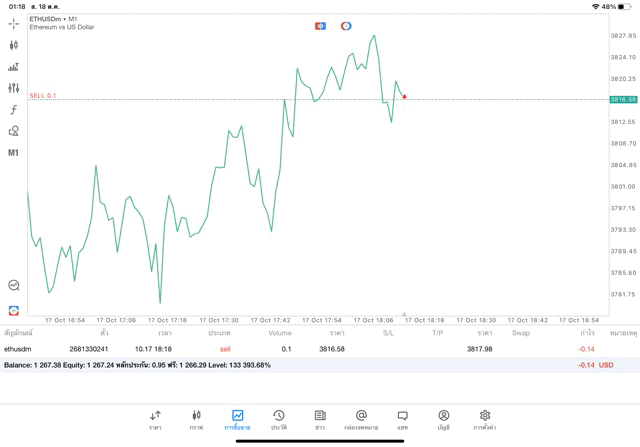This screenshot has height=447, width=640.
Task: Switch to the กราฟ (Chart) tab
Action: coord(196,419)
